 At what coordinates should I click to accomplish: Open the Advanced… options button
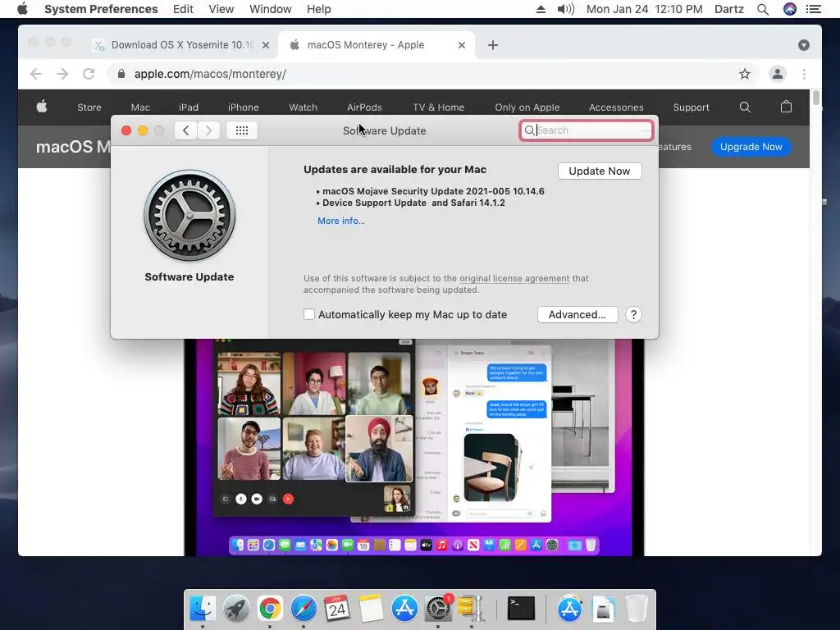point(577,314)
